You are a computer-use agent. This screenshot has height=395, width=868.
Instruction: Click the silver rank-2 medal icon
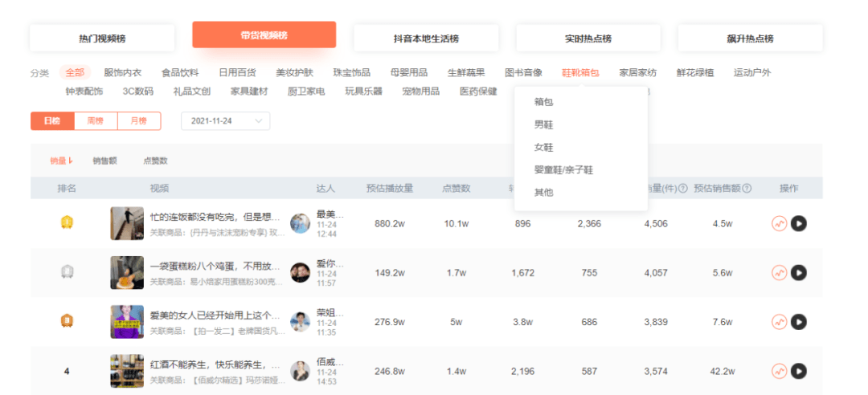point(67,272)
